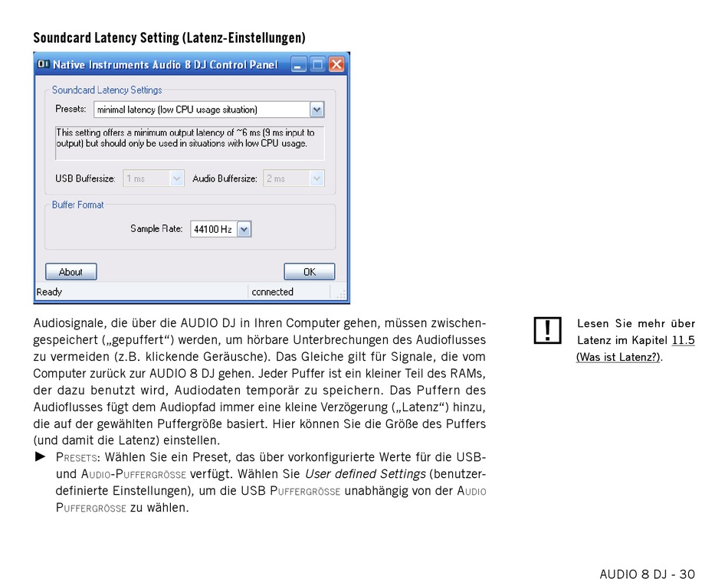Click the 'Ready' status bar text

point(49,292)
